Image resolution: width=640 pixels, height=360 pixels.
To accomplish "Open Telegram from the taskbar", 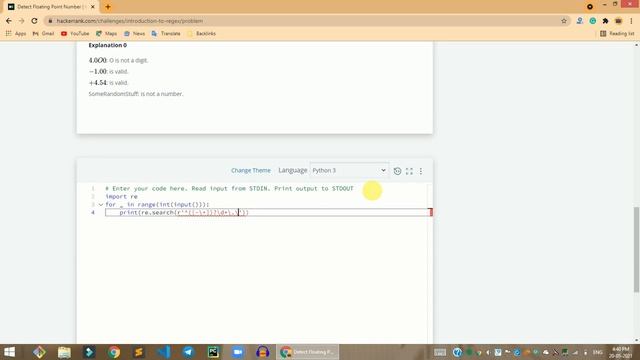I will (x=188, y=352).
